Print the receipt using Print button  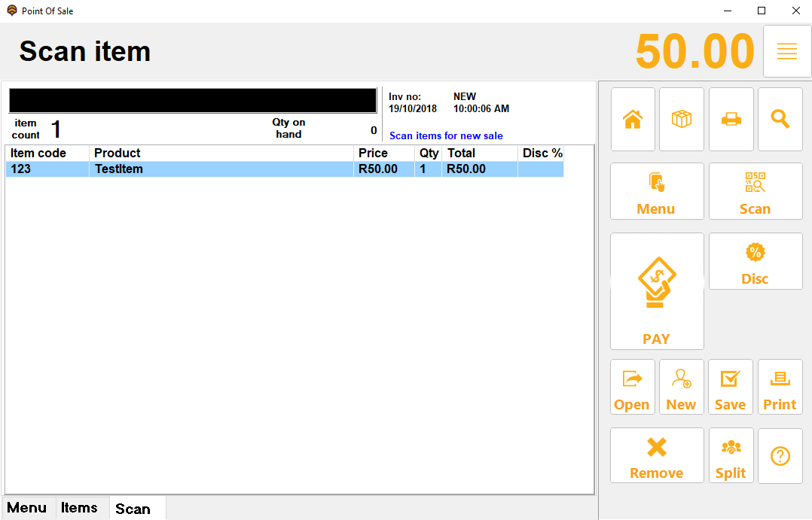pos(780,387)
